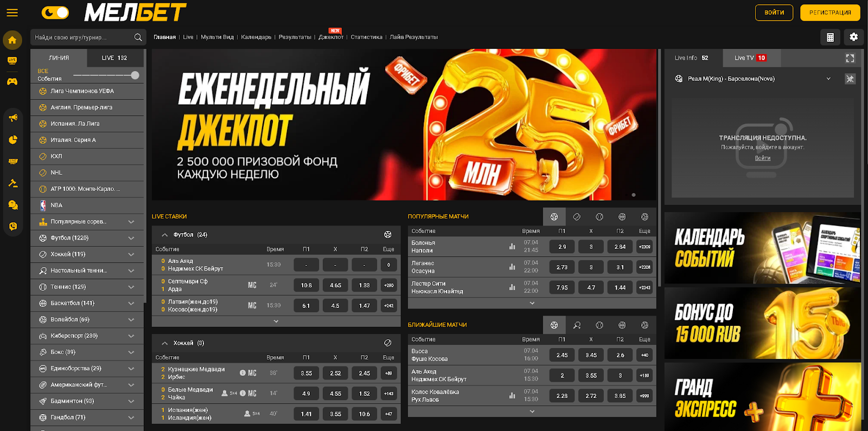Screen dimensions: 868x431
Task: Expand Live TV to fullscreen
Action: (850, 58)
